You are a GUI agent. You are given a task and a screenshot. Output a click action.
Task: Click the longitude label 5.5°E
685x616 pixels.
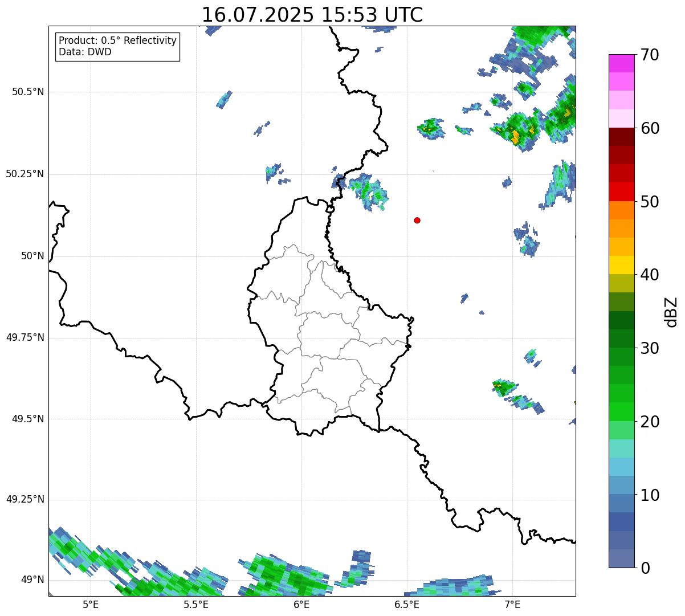[196, 605]
